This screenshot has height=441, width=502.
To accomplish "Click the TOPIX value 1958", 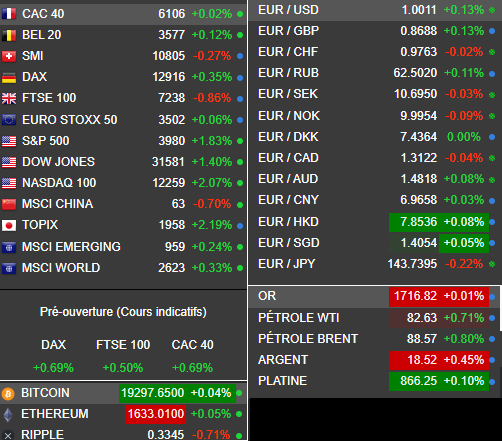I will 172,225.
